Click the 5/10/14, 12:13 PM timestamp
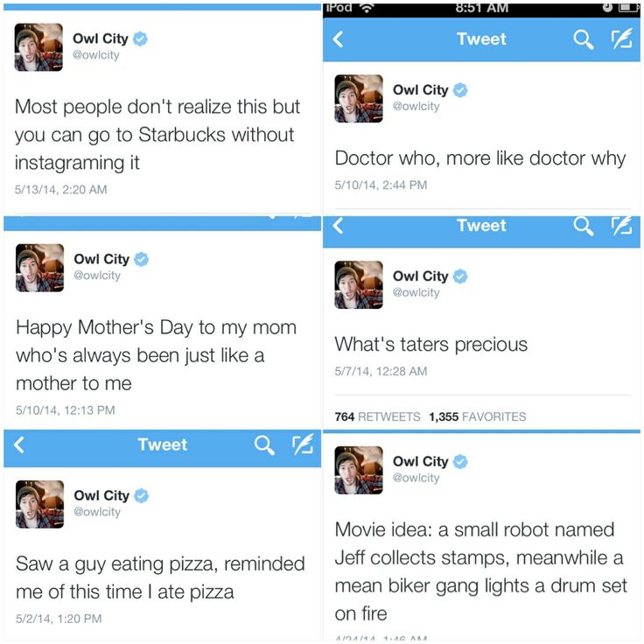Viewport: 644px width, 644px height. click(66, 409)
